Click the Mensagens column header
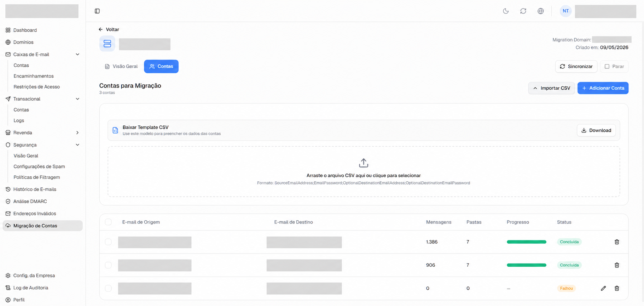This screenshot has width=644, height=306. pos(439,222)
